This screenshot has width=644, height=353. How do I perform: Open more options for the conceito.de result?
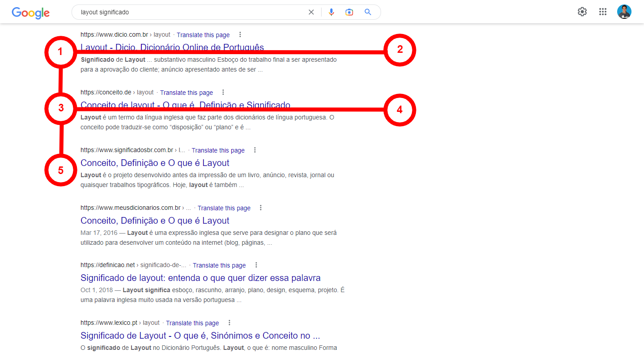point(223,92)
